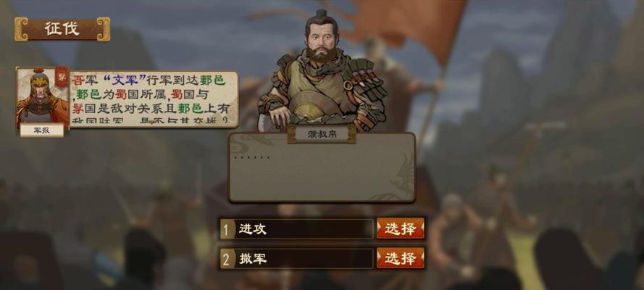The height and width of the screenshot is (290, 644).
Task: Expand the partially hidden military report text panel
Action: point(154,99)
